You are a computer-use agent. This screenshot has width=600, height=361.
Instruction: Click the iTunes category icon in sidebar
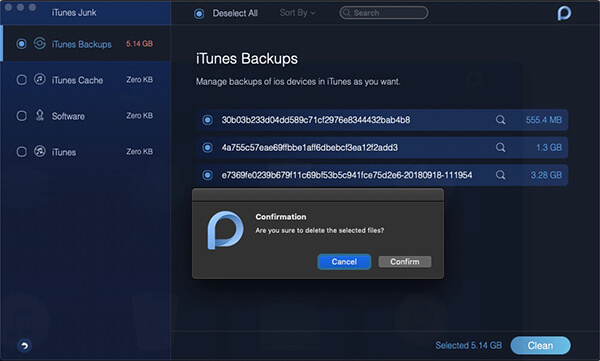[x=39, y=151]
